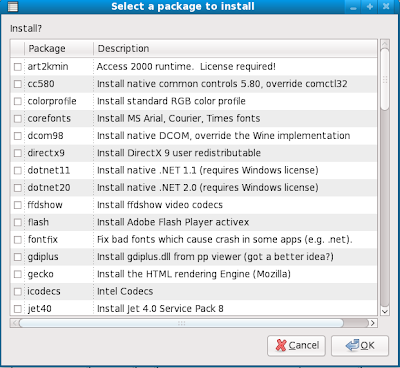Check the icodecs checkbox
The height and width of the screenshot is (368, 400).
[x=18, y=292]
